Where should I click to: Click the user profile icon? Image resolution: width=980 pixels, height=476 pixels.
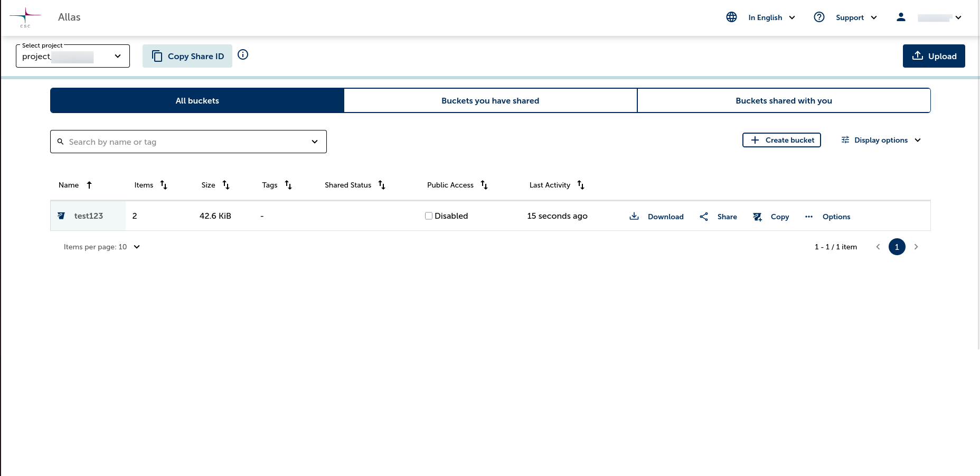coord(901,17)
